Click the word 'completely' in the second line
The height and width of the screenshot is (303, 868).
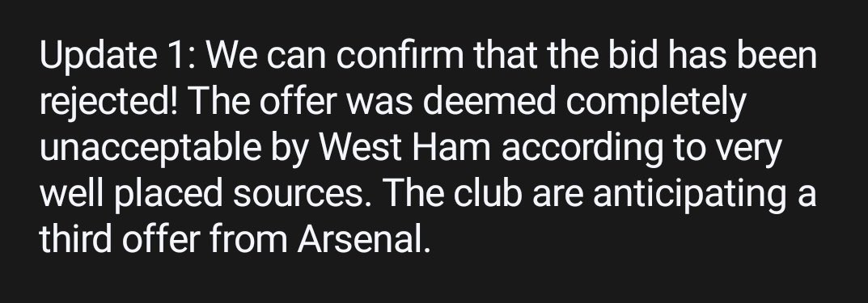(656, 103)
